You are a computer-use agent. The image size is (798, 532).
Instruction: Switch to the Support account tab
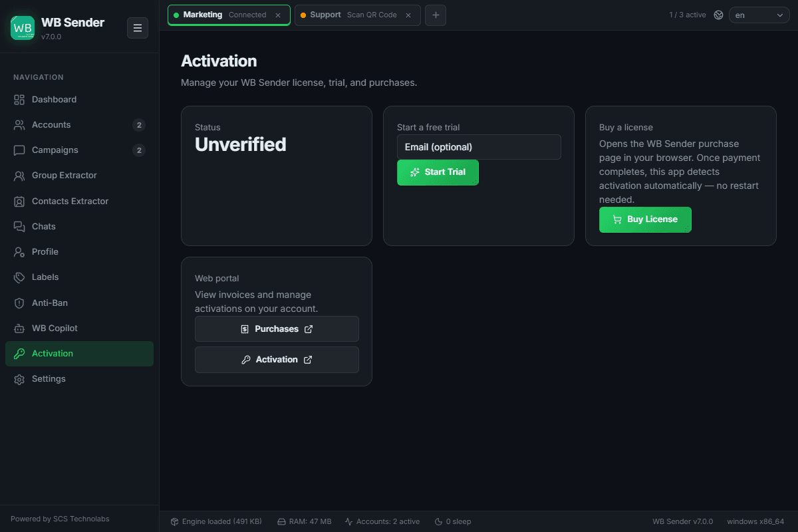click(357, 15)
